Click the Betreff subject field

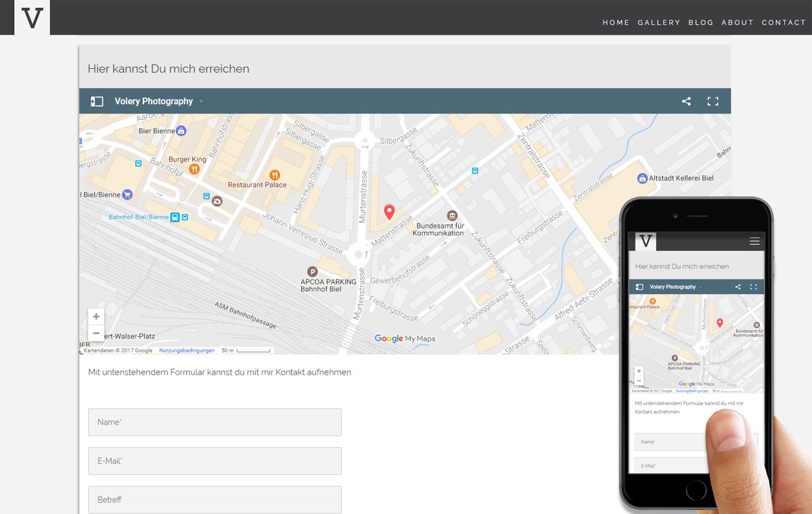[215, 500]
